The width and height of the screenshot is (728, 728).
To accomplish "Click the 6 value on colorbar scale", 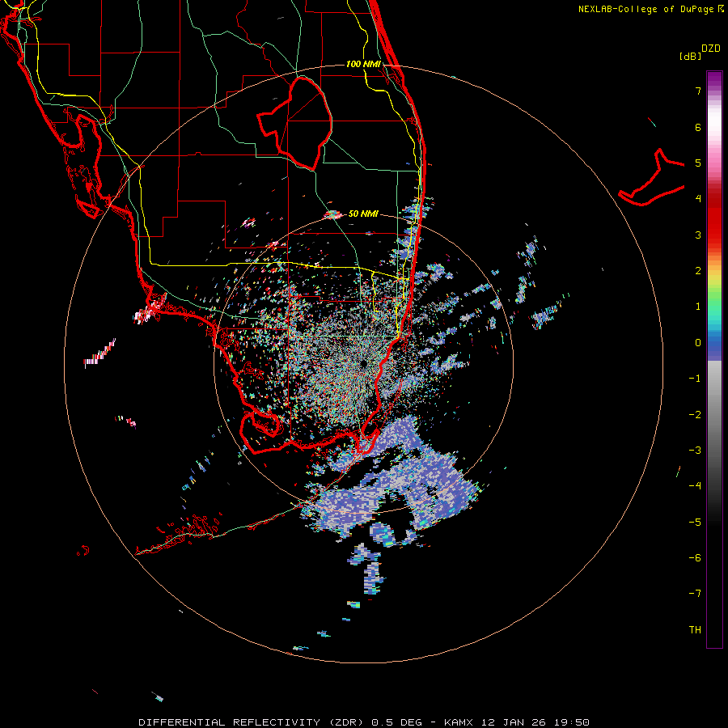I will click(x=698, y=127).
